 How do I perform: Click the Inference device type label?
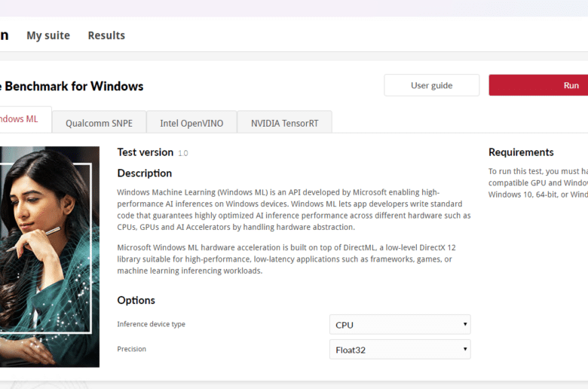[151, 324]
